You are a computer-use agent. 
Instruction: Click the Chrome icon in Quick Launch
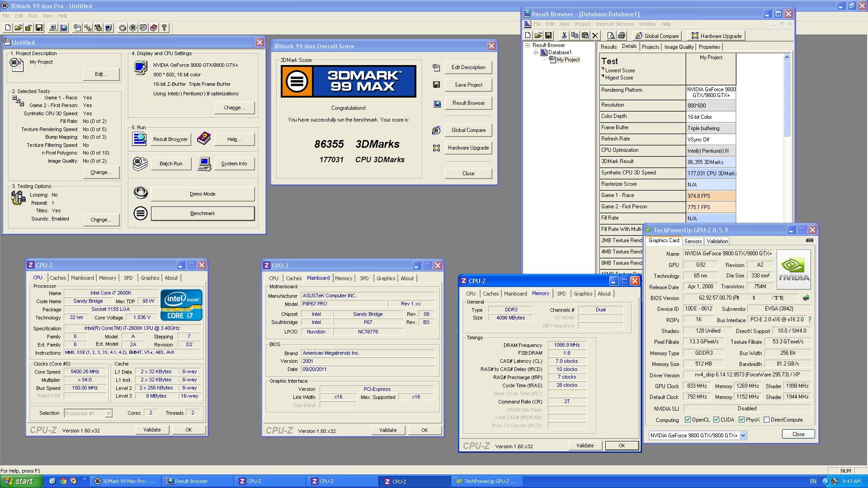click(x=63, y=481)
